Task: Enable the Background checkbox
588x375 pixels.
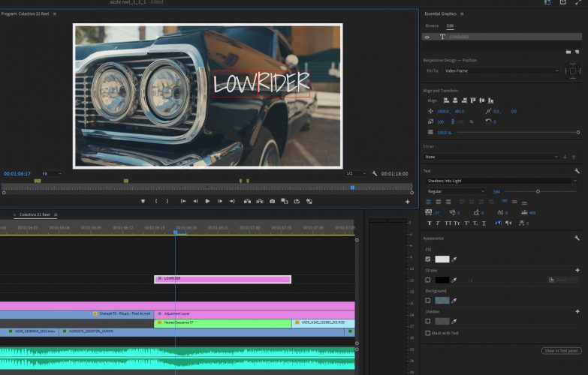Action: (x=428, y=301)
